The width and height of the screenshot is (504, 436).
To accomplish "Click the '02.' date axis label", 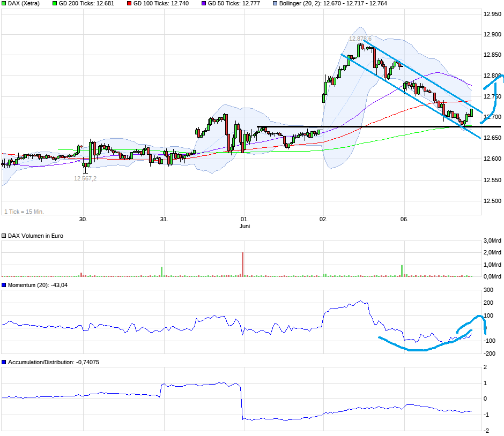I will coord(323,219).
